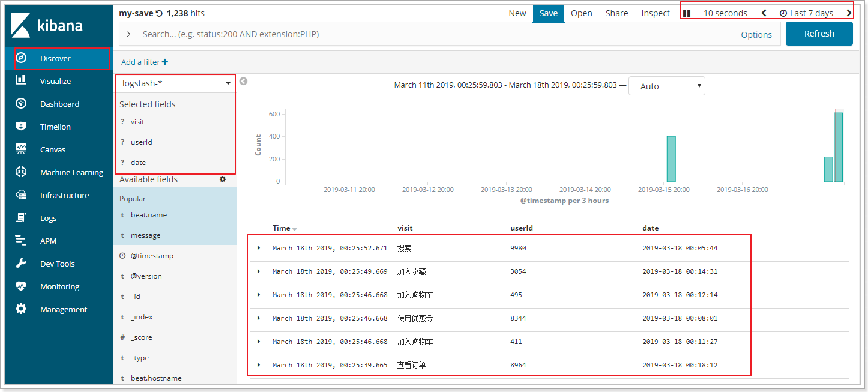Click histogram bar near 2019-03-15 20:00

point(671,159)
